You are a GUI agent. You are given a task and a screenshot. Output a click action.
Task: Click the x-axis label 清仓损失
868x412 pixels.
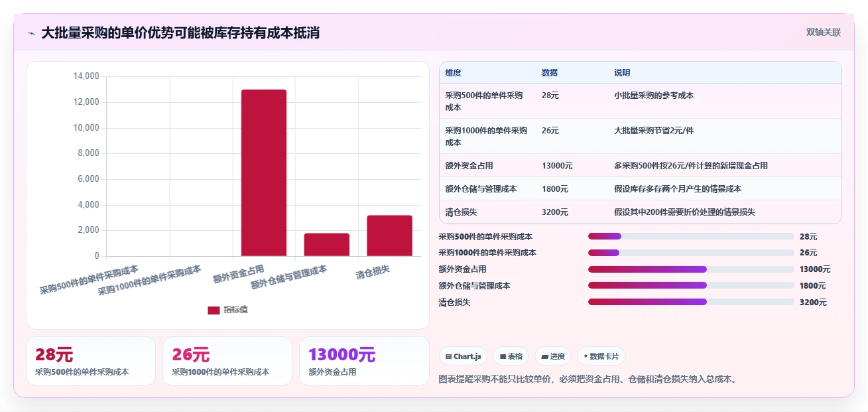coord(373,273)
